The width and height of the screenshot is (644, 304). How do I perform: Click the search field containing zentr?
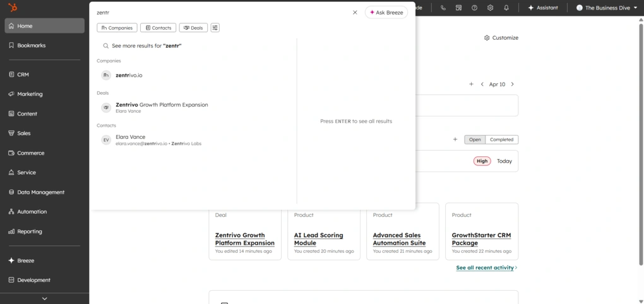tap(222, 13)
